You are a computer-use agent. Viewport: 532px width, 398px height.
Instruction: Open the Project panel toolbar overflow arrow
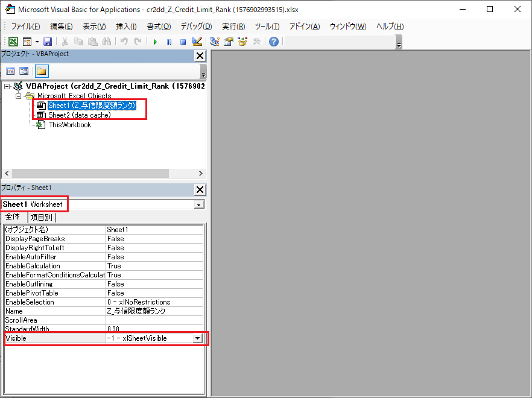coord(203,72)
